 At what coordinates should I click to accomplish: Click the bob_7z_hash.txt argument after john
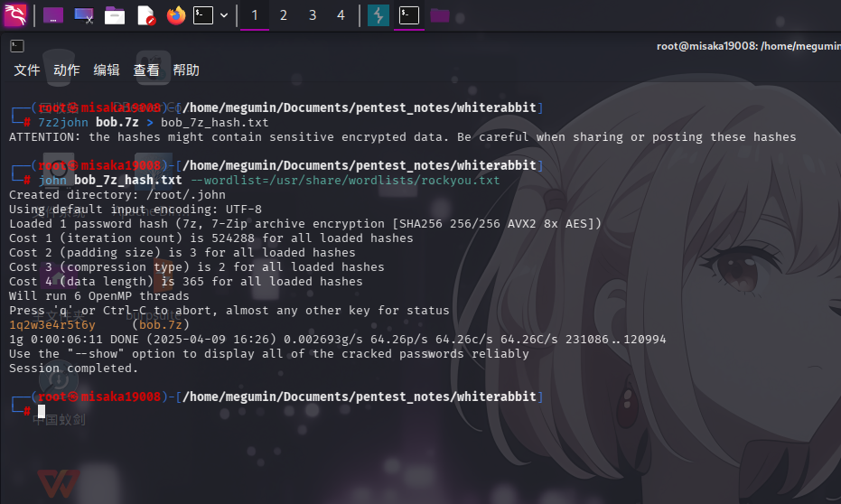pos(128,180)
